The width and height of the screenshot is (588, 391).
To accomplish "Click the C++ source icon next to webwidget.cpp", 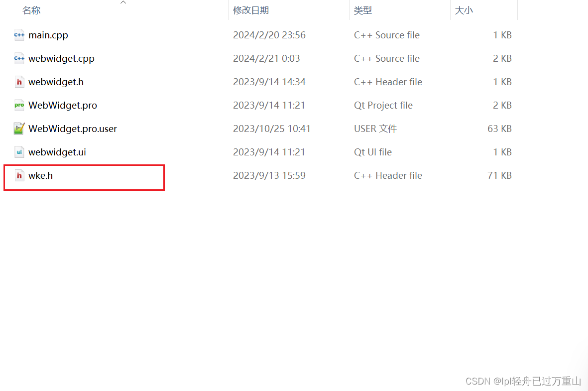I will pyautogui.click(x=19, y=58).
